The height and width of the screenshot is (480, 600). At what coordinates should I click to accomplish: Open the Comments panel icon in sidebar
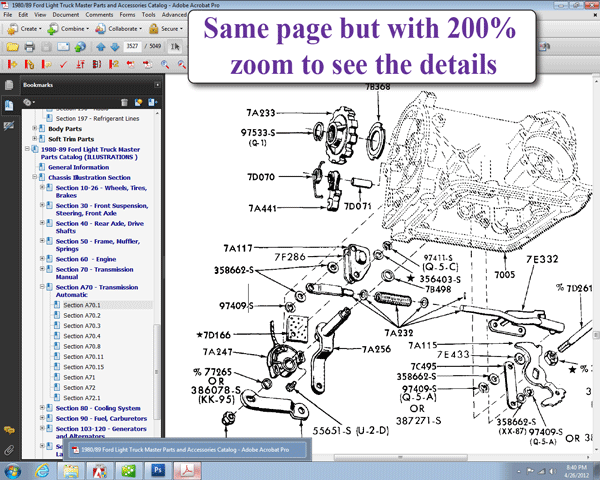click(x=9, y=431)
